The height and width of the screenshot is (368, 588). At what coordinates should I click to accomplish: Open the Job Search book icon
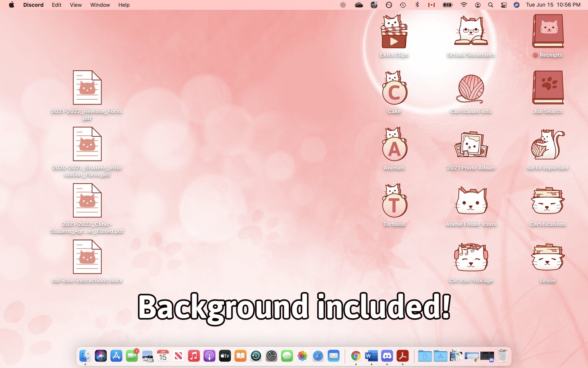point(548,88)
